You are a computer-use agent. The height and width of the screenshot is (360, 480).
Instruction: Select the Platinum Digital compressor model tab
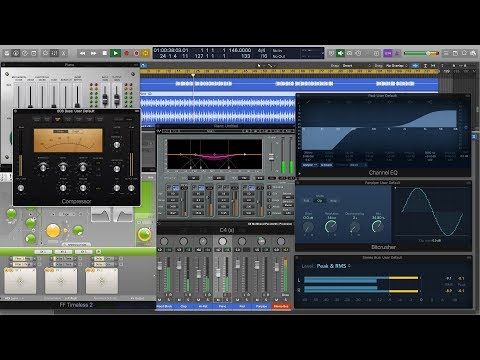tap(37, 119)
